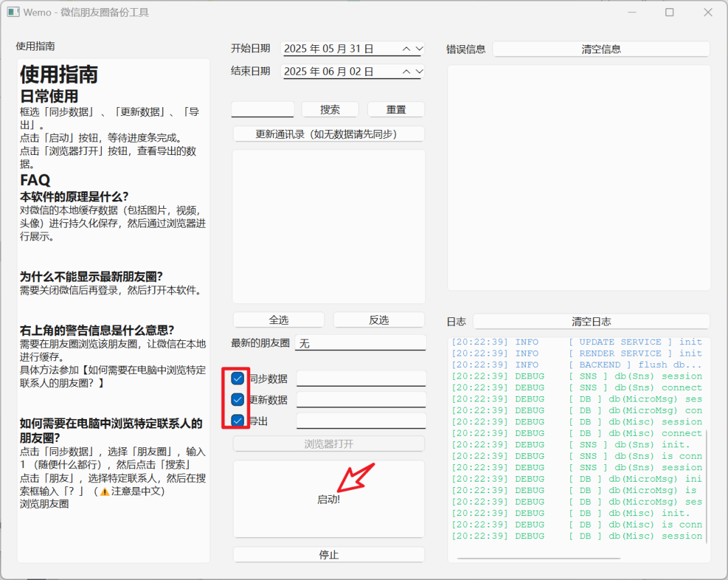Screen dimensions: 728x580
Task: Click the 浏览器打开 (Open in Browser) button
Action: coord(328,443)
